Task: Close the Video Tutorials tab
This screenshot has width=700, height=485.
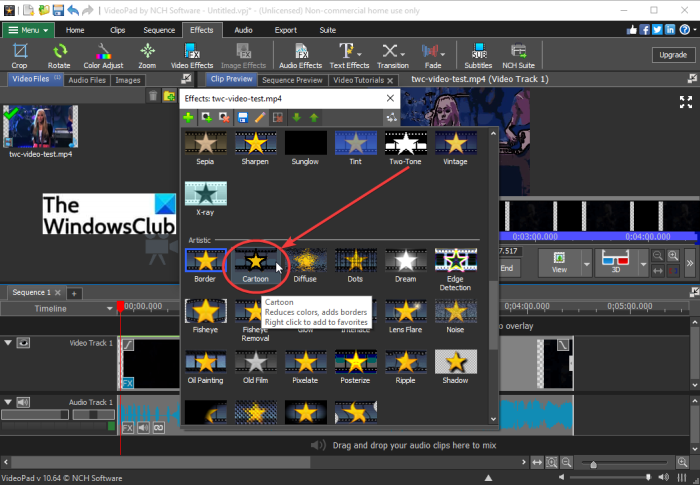Action: click(x=390, y=80)
